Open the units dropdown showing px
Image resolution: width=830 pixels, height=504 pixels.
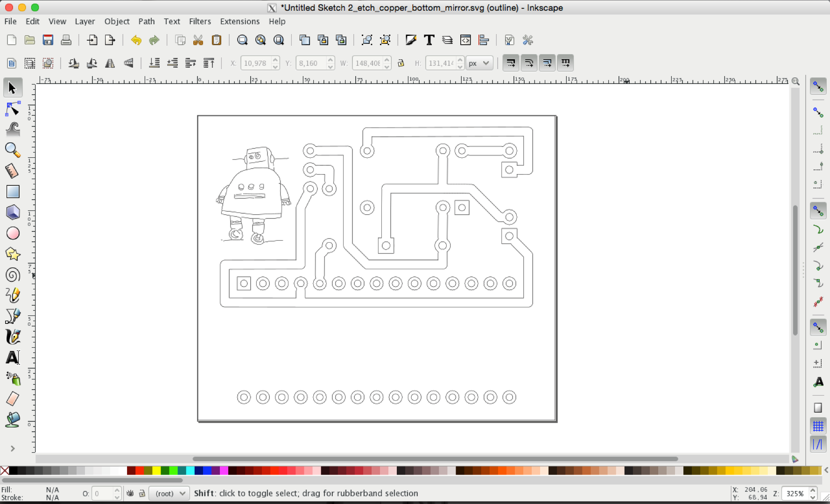coord(479,63)
